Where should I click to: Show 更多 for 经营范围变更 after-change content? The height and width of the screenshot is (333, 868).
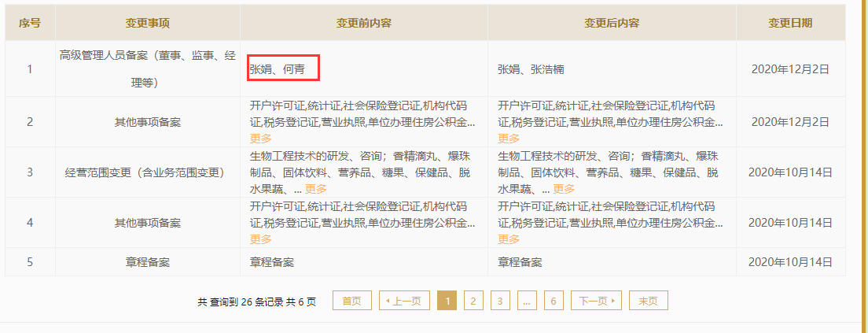564,189
